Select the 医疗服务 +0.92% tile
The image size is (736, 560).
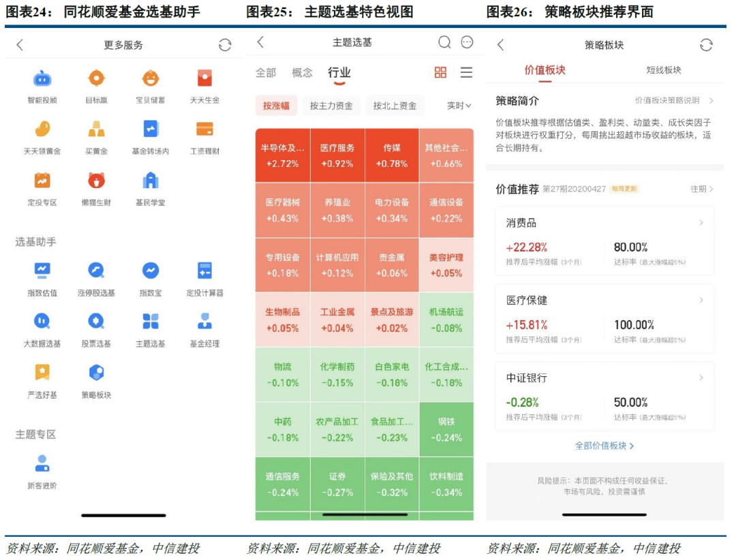337,155
